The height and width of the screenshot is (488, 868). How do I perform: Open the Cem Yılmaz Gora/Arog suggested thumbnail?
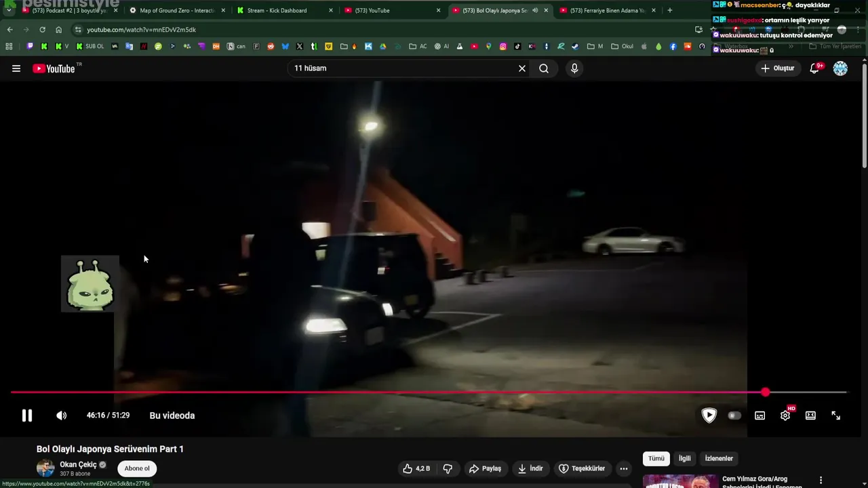(680, 481)
